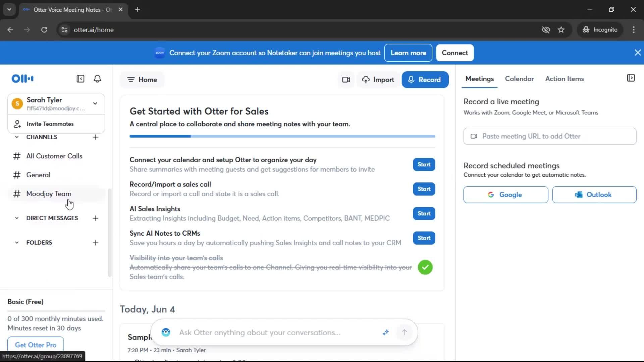Bookmark this page with star icon

(561, 29)
